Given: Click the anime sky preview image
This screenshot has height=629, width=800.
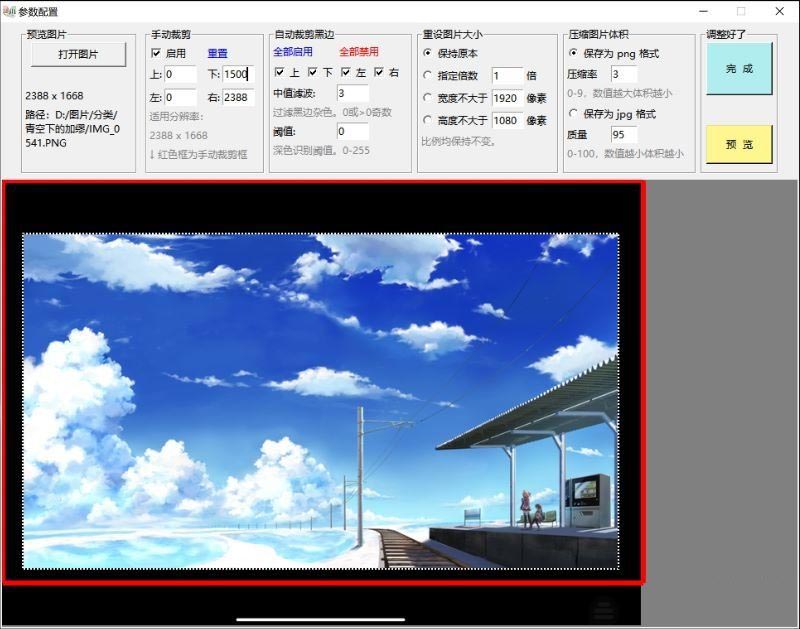Looking at the screenshot, I should click(320, 400).
